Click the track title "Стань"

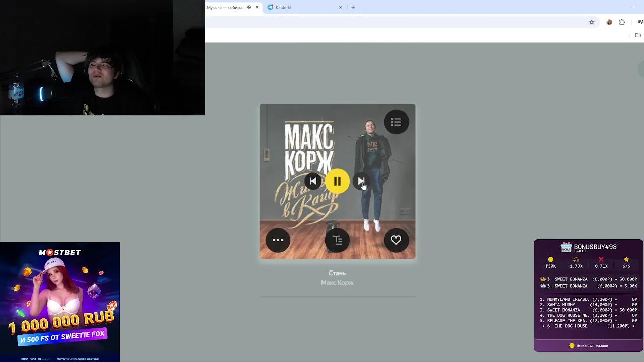tap(337, 273)
